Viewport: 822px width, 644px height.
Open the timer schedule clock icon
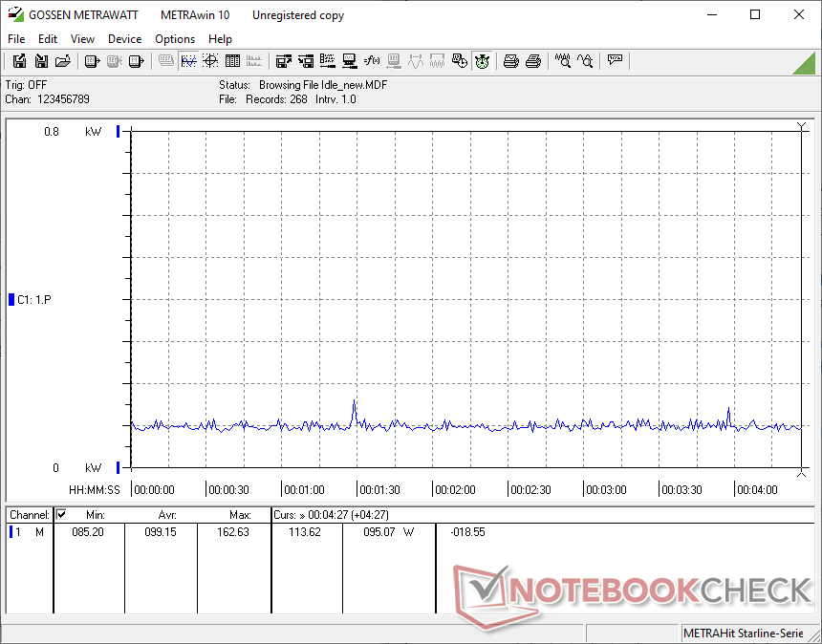coord(460,61)
